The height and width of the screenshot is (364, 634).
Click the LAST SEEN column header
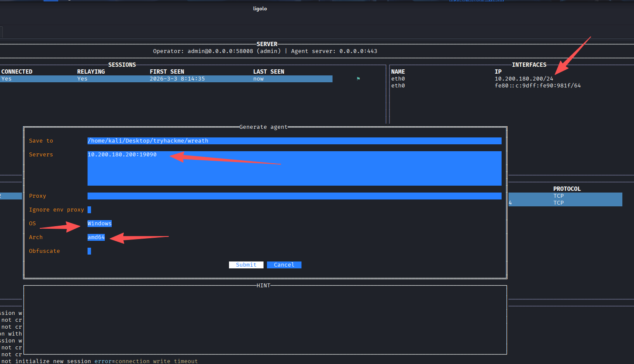[268, 72]
